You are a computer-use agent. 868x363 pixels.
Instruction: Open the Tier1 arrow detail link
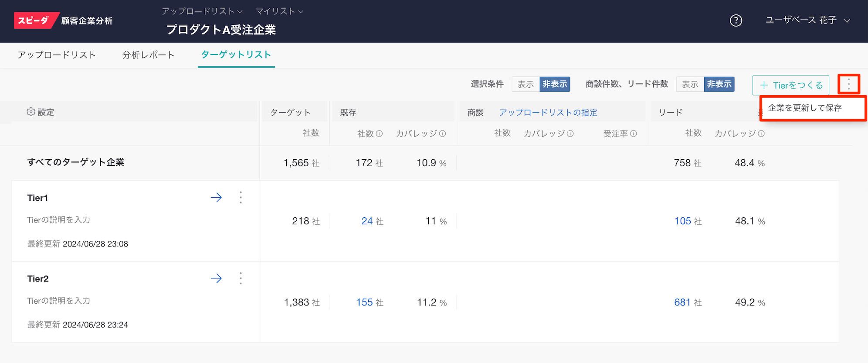click(216, 198)
